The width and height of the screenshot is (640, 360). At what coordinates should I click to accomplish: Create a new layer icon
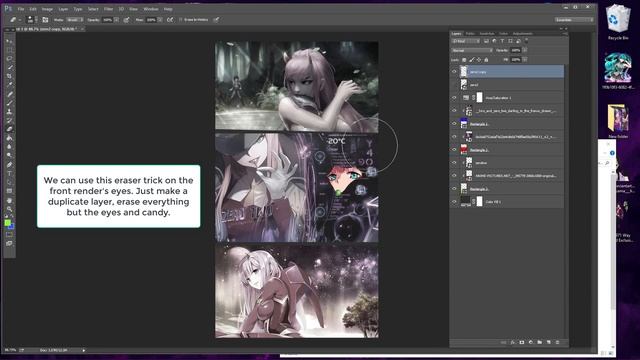[x=549, y=342]
